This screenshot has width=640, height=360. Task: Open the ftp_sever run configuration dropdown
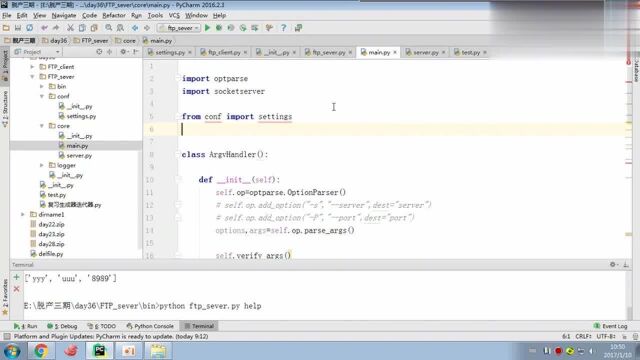179,28
